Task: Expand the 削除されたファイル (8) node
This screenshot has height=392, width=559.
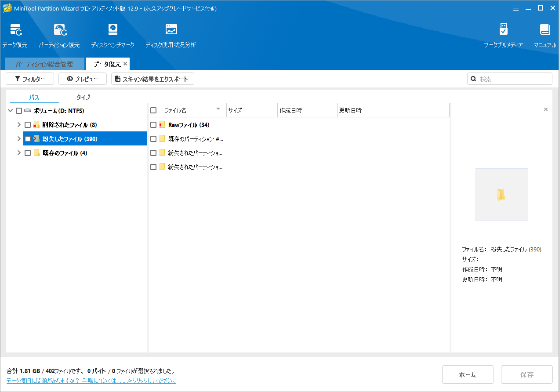Action: point(19,125)
